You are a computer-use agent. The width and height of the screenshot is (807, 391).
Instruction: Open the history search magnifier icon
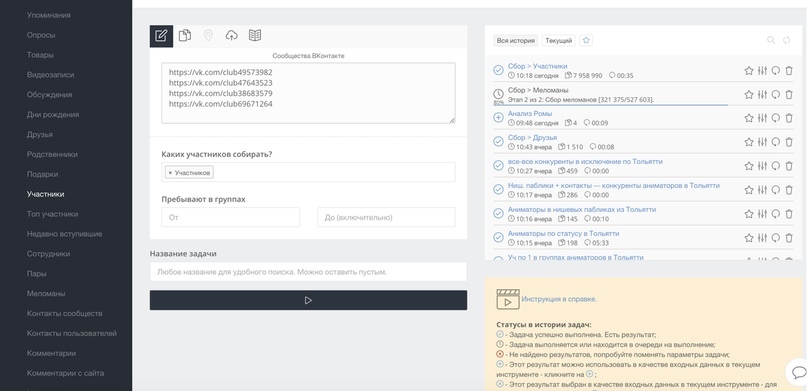pyautogui.click(x=771, y=40)
